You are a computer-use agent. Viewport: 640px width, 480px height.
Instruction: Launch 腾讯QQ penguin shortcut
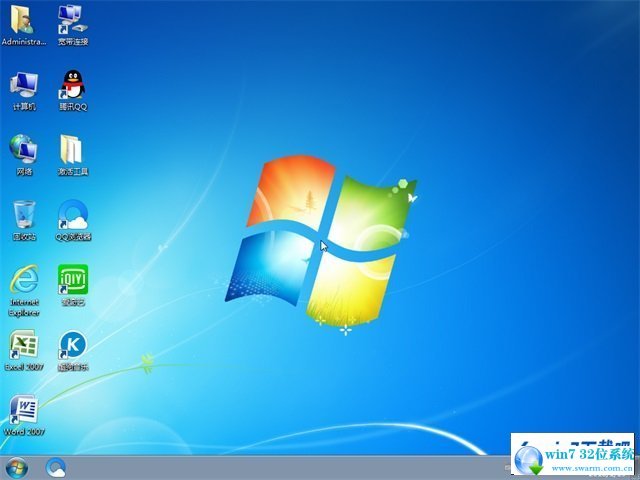pos(73,91)
